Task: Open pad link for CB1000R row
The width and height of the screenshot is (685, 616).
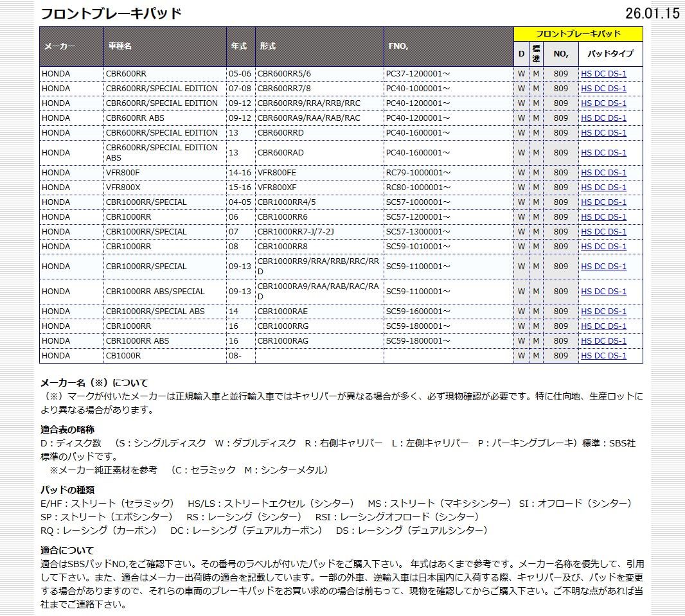Action: [603, 356]
